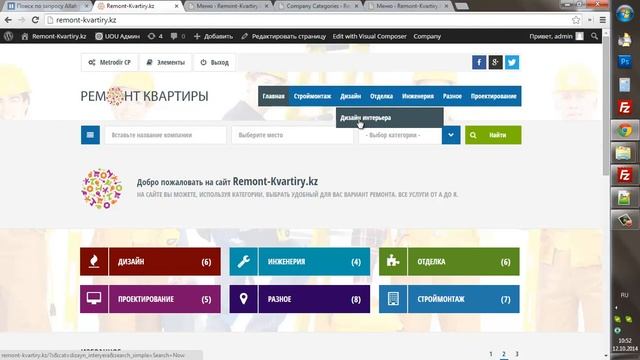Viewport: 640px width, 360px height.
Task: Switch to the Company Categories browser tab
Action: (318, 6)
